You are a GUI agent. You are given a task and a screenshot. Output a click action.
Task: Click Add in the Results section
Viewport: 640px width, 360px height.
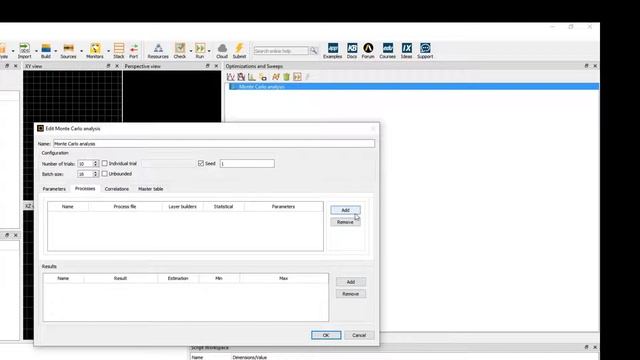(351, 282)
